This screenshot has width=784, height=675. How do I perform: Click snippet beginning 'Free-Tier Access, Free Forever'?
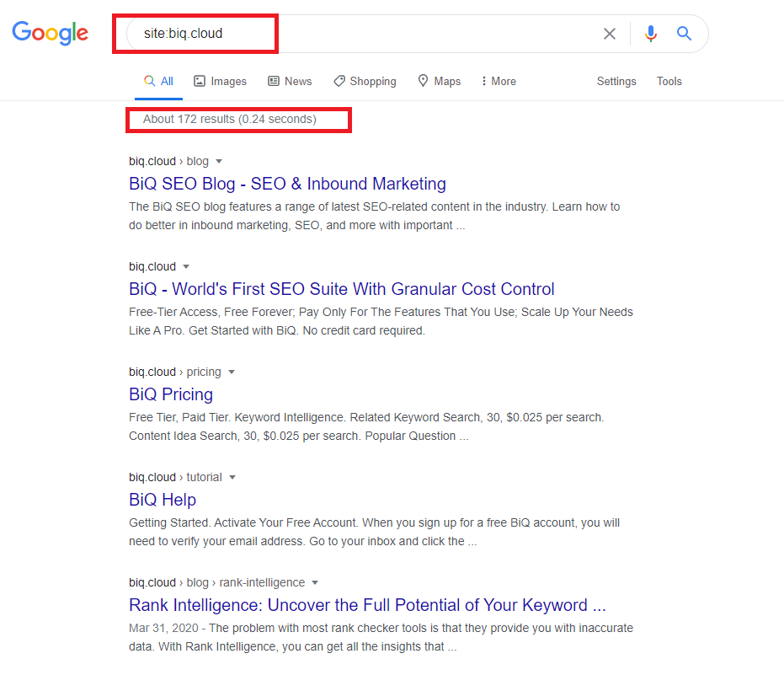click(381, 321)
